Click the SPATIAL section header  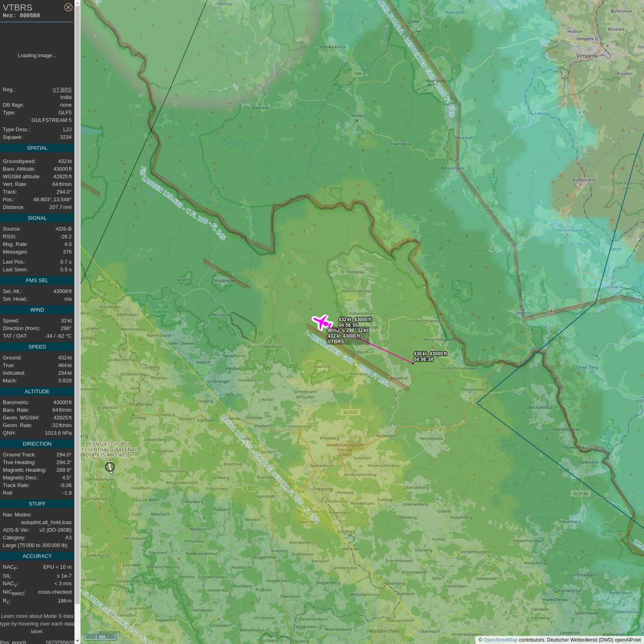[37, 148]
